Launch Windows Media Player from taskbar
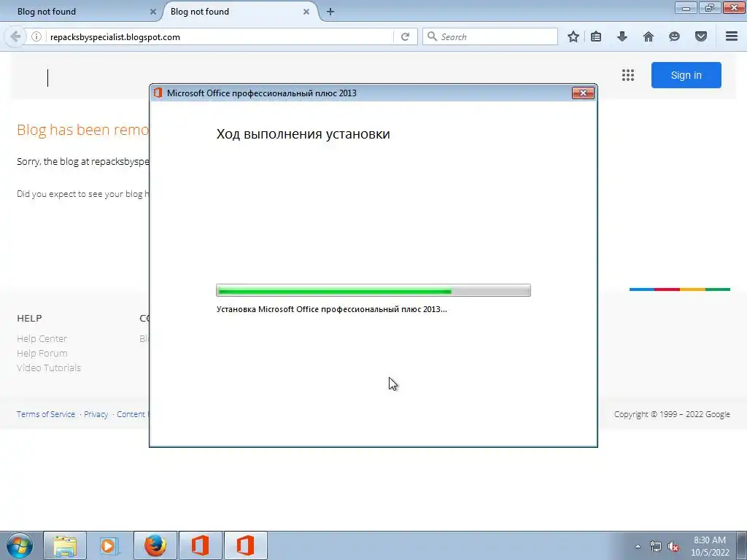Viewport: 747px width, 560px height. tap(109, 545)
